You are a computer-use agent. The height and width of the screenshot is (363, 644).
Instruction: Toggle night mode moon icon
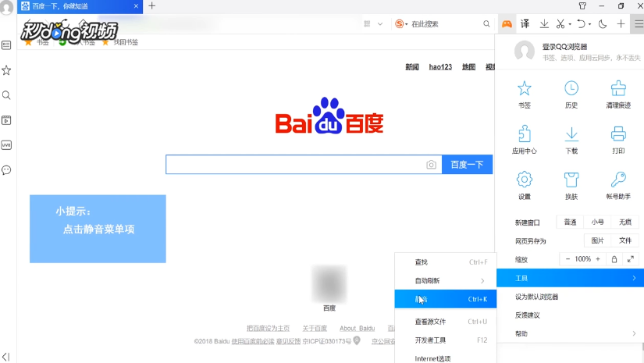603,24
